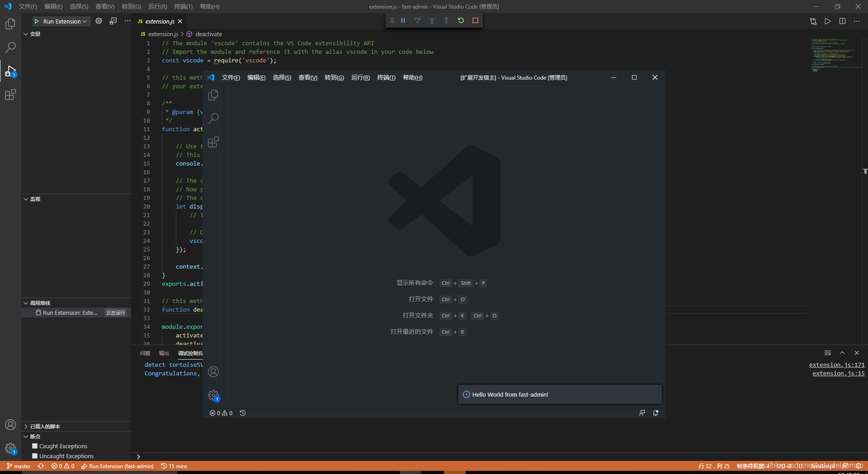Open Accounts in Extension Host window
Screen dimensions: 868x474
[213, 372]
